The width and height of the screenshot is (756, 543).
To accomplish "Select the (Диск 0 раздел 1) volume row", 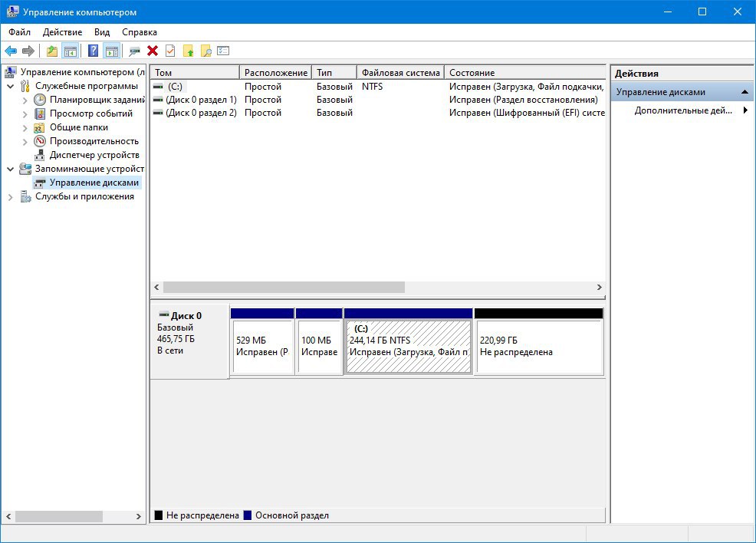I will [378, 100].
